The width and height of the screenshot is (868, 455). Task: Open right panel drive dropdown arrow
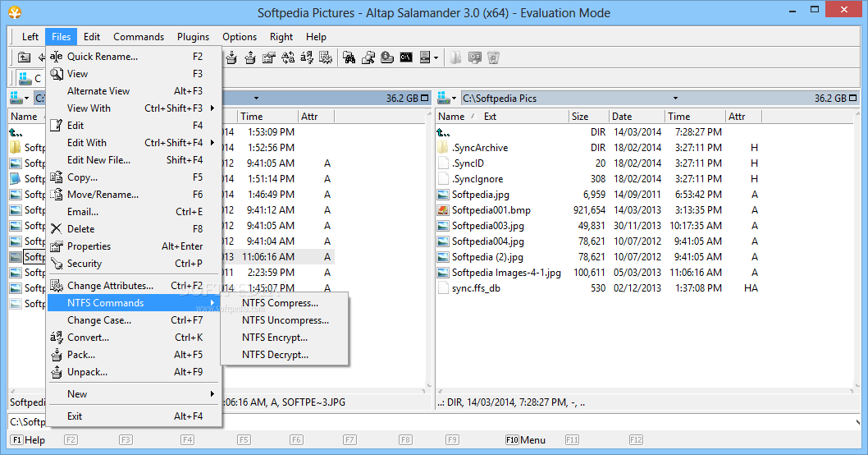click(x=455, y=98)
